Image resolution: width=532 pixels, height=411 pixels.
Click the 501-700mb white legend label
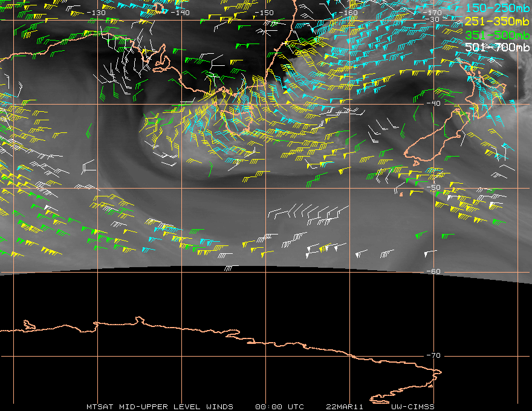pyautogui.click(x=498, y=47)
